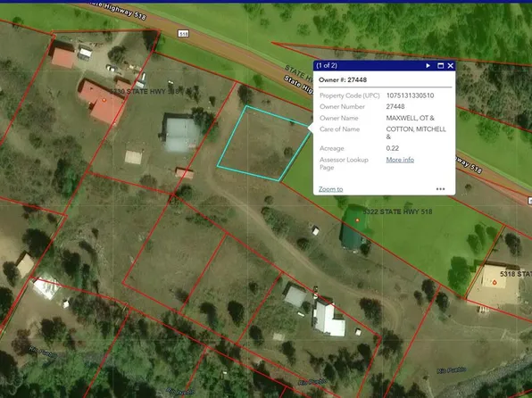Image resolution: width=532 pixels, height=398 pixels.
Task: Click the (1 of 2) popup header
Action: click(327, 65)
